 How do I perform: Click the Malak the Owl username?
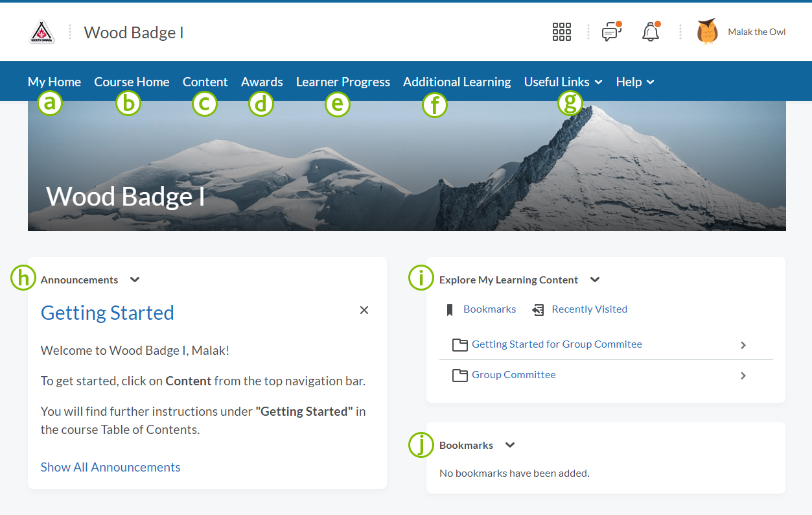tap(757, 32)
